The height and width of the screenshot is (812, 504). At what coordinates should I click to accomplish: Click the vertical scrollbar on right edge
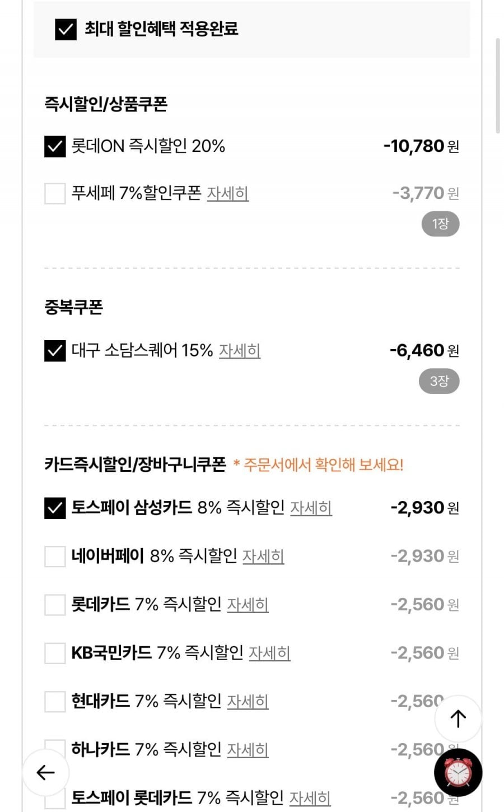click(x=497, y=84)
